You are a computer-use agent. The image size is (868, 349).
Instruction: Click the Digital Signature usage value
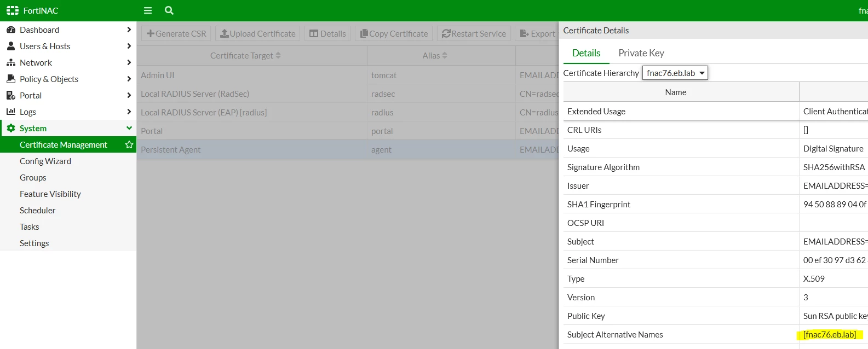833,148
